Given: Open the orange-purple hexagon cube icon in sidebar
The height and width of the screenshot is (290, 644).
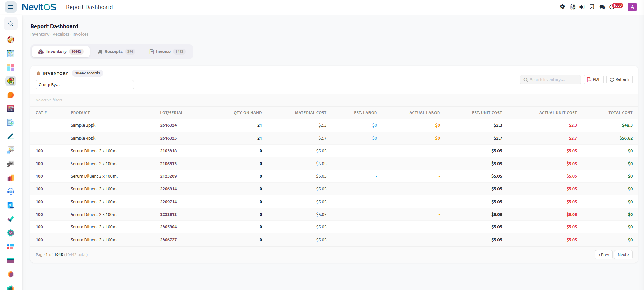Looking at the screenshot, I should pyautogui.click(x=11, y=274).
